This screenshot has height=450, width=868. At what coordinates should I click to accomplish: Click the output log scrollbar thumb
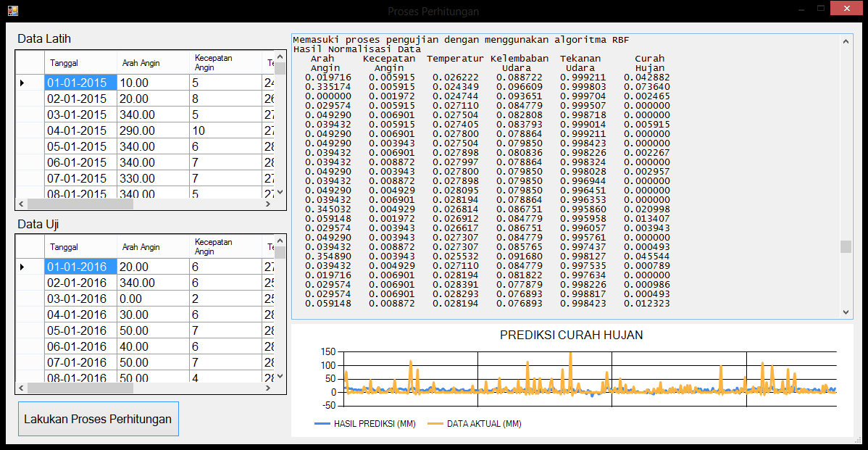click(x=846, y=247)
